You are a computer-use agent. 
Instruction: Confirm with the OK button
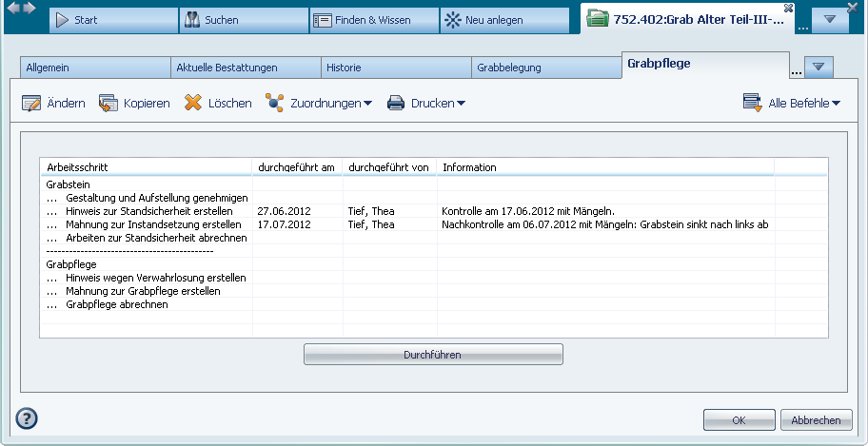739,420
